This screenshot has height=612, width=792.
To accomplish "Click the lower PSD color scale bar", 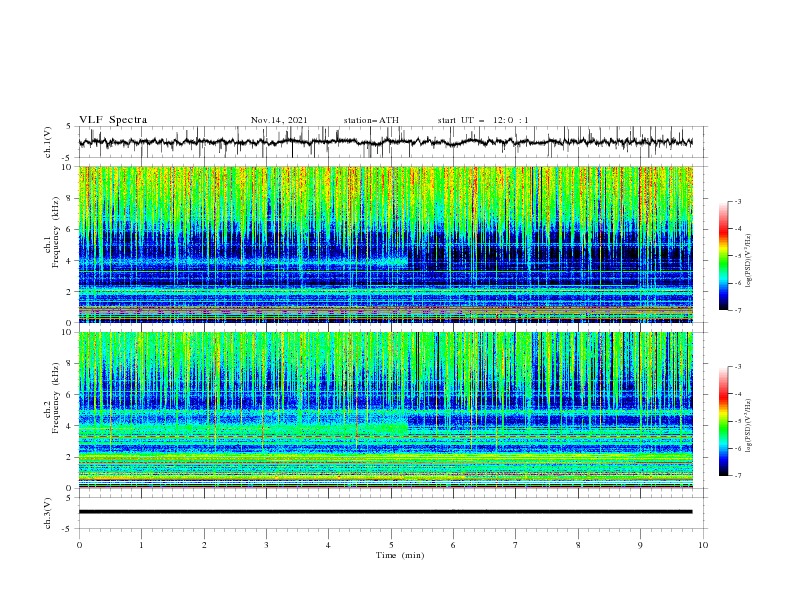I will click(x=723, y=421).
